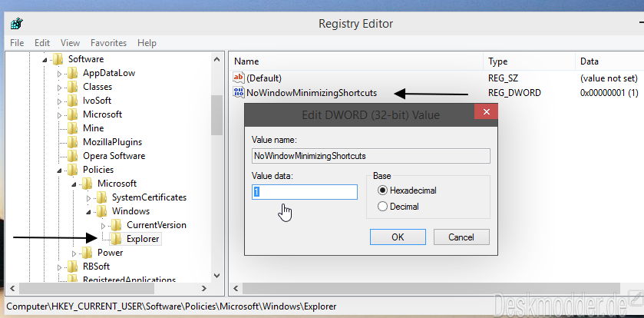Expand the Classes key

(x=60, y=88)
